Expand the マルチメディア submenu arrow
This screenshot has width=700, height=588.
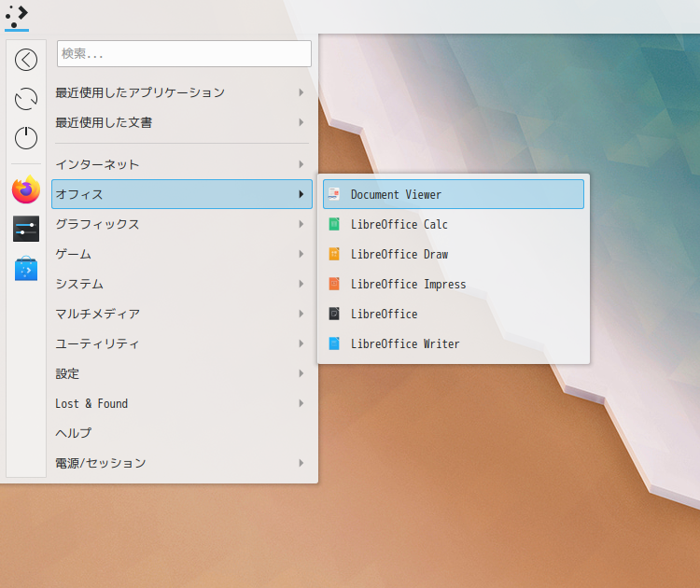tap(301, 314)
